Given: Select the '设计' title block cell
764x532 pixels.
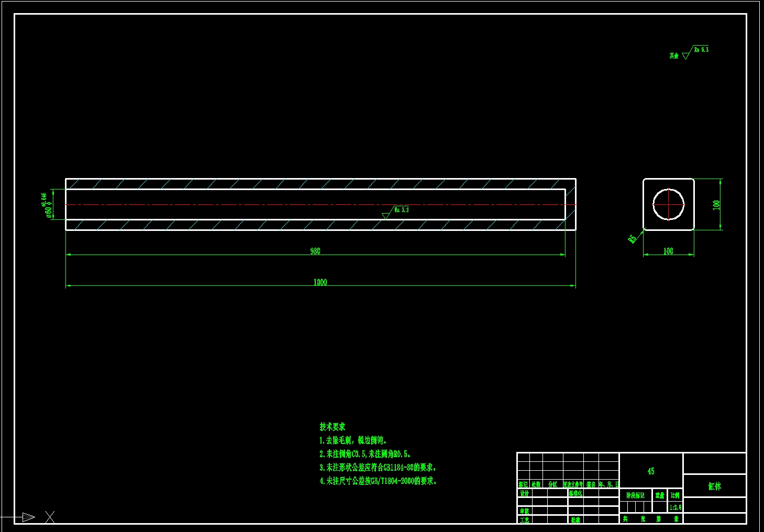Looking at the screenshot, I should (x=524, y=493).
